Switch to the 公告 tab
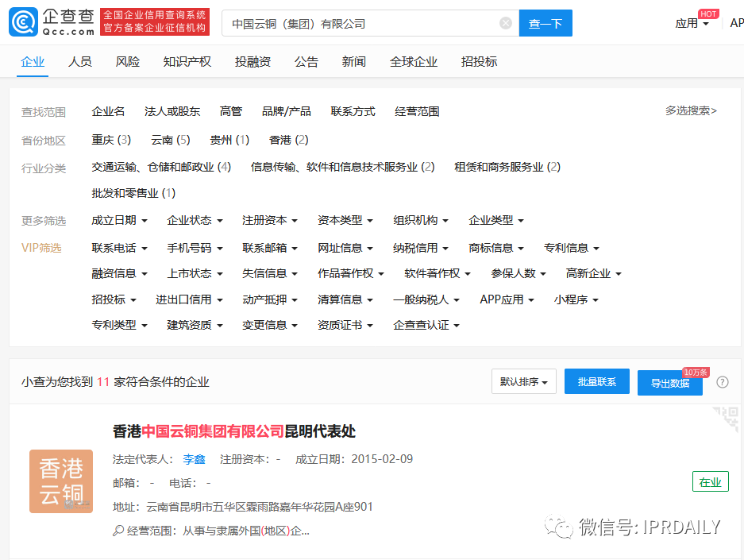Viewport: 744px width, 560px height. coord(306,62)
